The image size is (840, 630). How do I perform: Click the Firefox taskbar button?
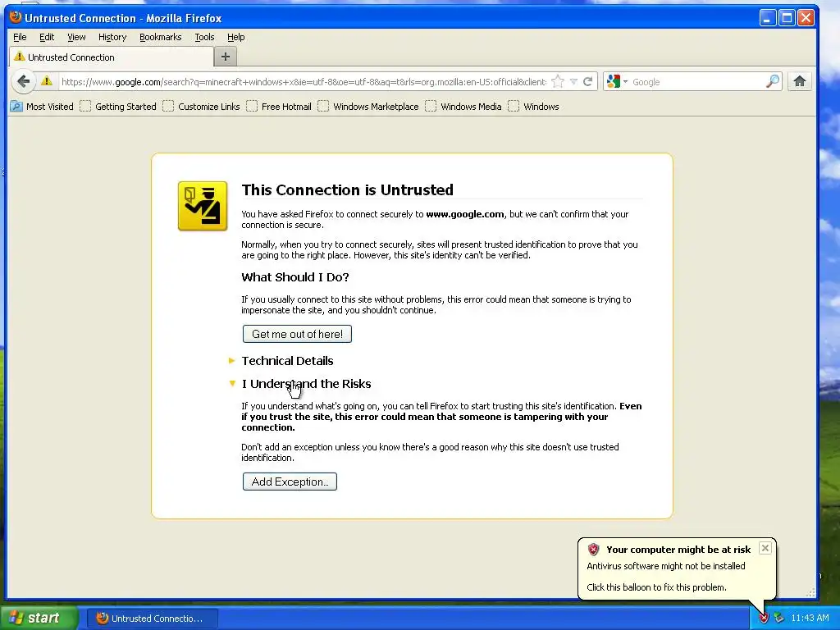pos(153,619)
